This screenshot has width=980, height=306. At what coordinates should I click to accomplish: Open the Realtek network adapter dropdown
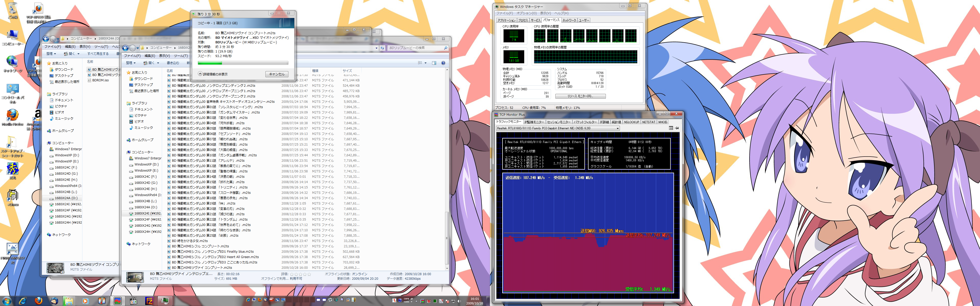[x=617, y=129]
